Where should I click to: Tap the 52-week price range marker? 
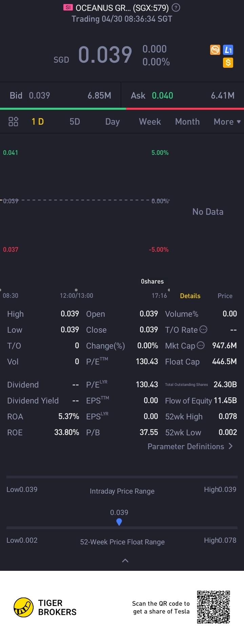119,522
